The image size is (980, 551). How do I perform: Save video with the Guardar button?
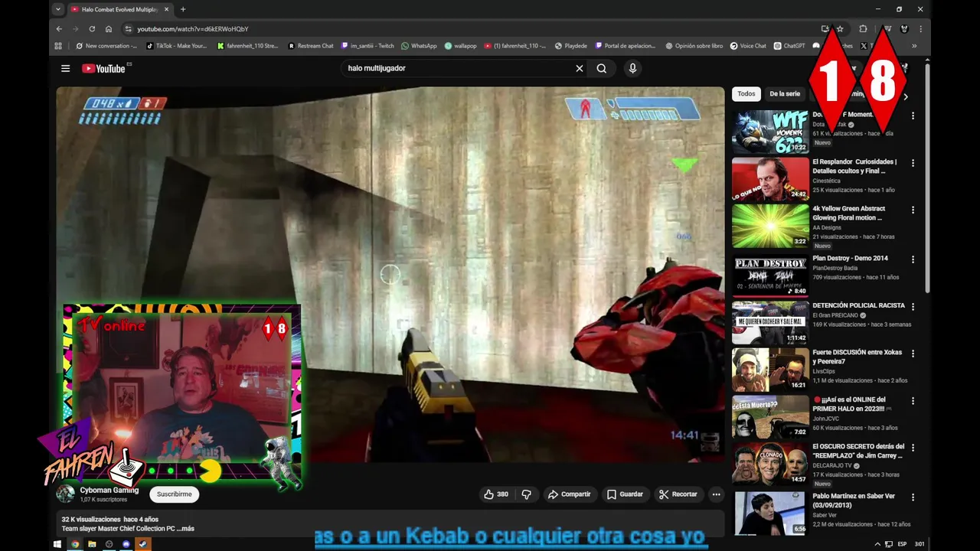(x=625, y=494)
